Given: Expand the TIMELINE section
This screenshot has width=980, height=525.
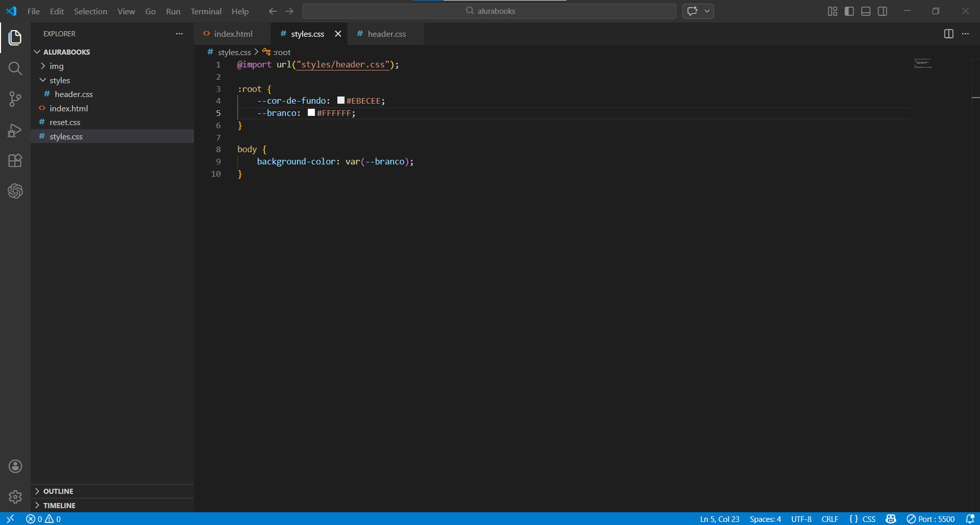Looking at the screenshot, I should 59,506.
